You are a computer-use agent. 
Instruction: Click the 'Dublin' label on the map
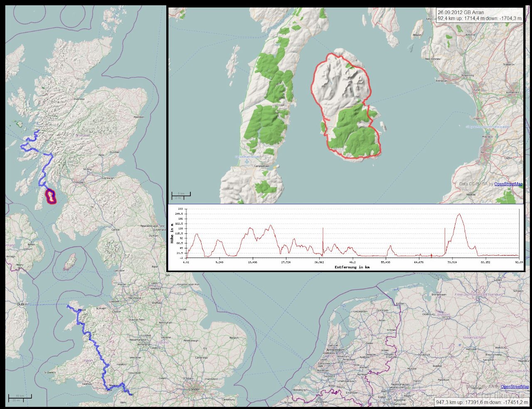22,304
